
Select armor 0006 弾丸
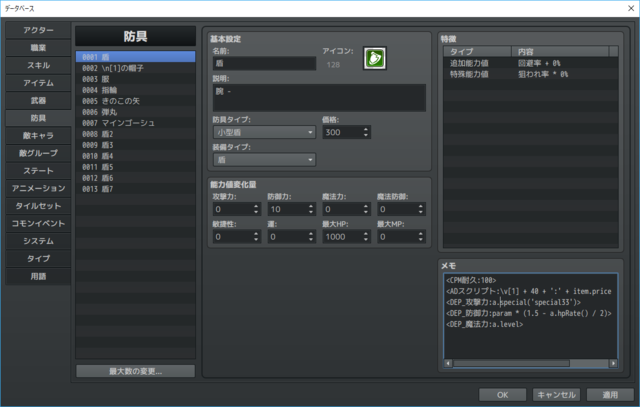(136, 112)
